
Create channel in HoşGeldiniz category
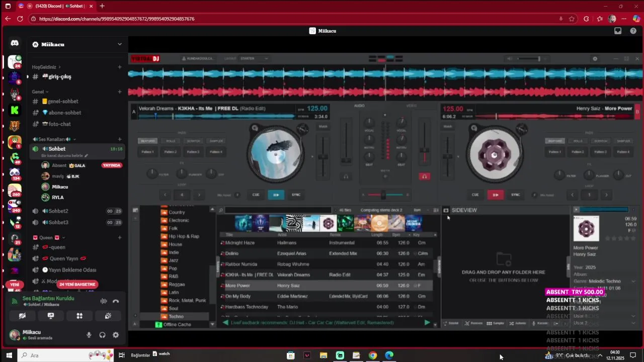click(120, 67)
